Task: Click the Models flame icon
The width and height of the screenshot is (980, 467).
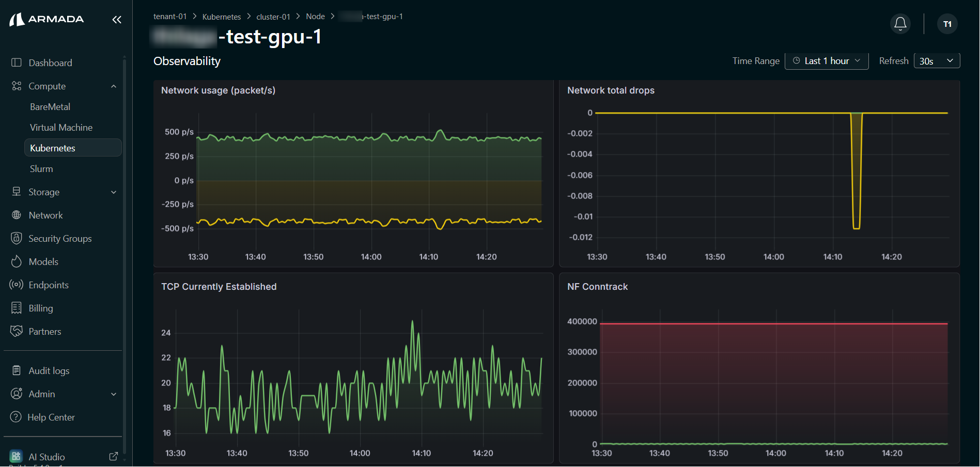Action: (17, 261)
